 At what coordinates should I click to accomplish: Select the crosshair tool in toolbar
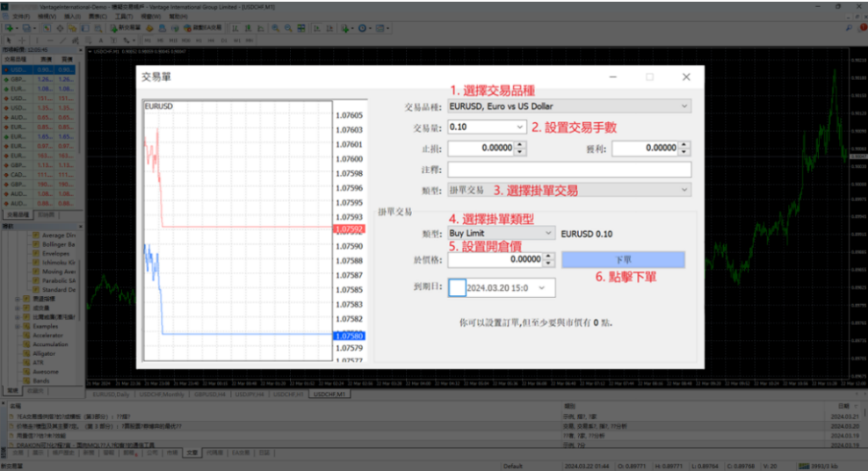pyautogui.click(x=19, y=40)
